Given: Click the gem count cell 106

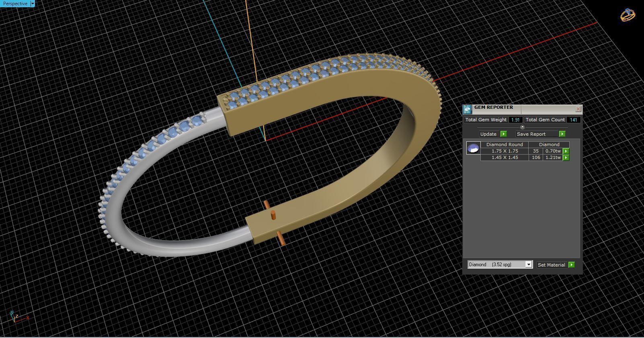Looking at the screenshot, I should click(x=535, y=157).
